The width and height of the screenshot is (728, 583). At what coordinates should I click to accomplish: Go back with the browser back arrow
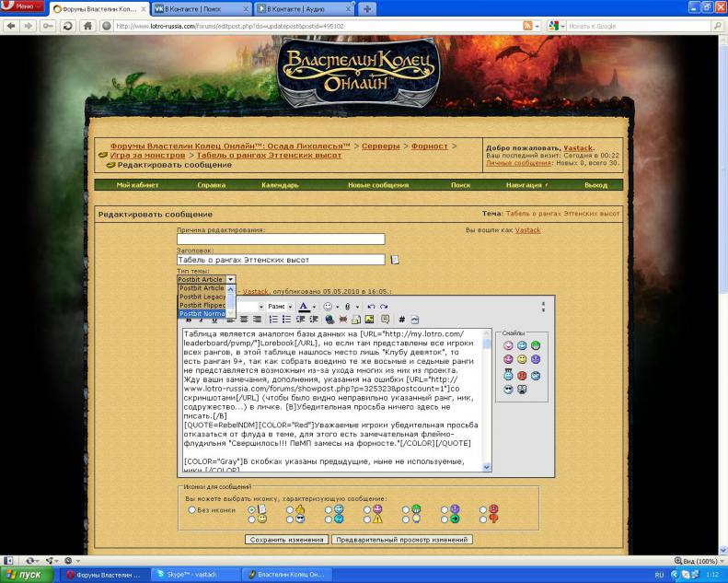pyautogui.click(x=11, y=26)
